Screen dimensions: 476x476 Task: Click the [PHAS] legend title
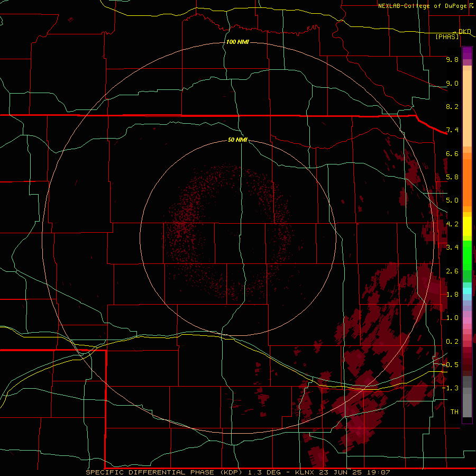(x=447, y=36)
